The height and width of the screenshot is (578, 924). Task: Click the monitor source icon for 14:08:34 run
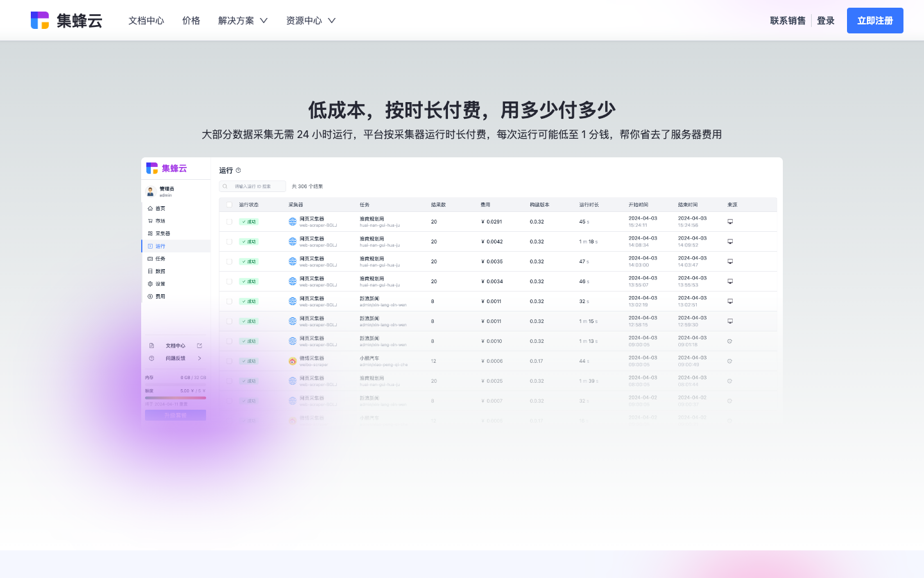[x=730, y=241]
